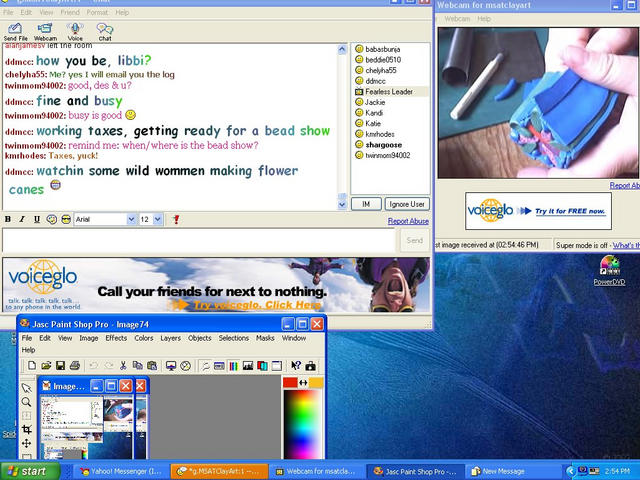The height and width of the screenshot is (480, 640).
Task: Open Masks menu in Paint Shop Pro
Action: coord(265,338)
